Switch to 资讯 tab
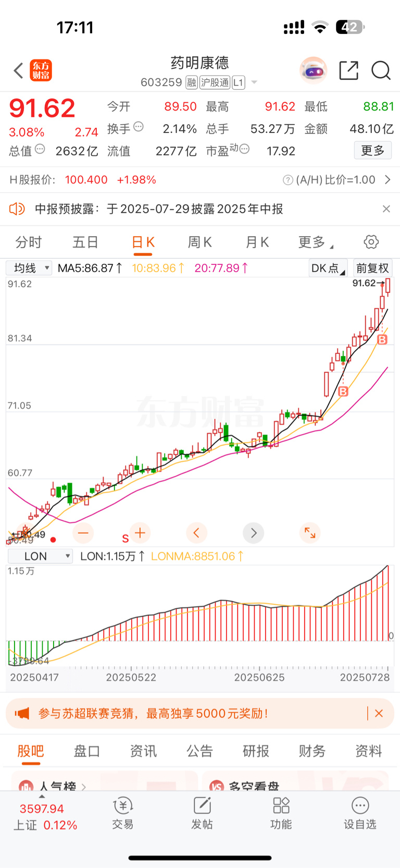Screen dimensions: 400x868 [143, 751]
